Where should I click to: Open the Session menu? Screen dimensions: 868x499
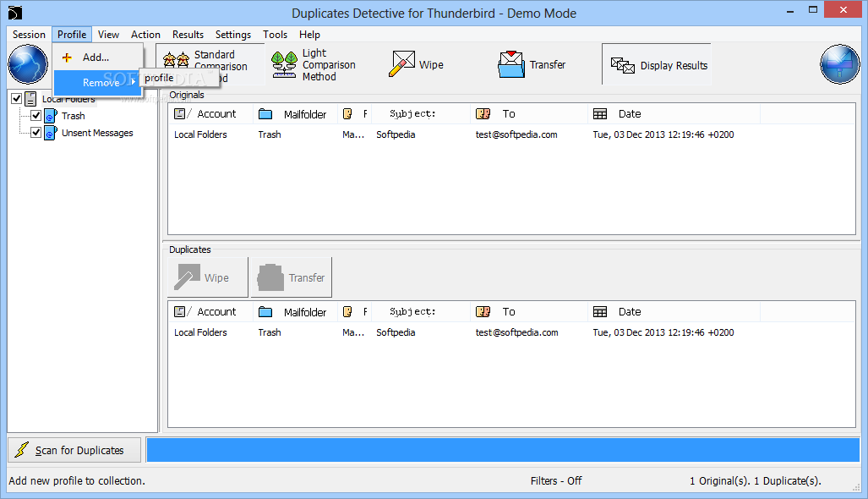[29, 35]
